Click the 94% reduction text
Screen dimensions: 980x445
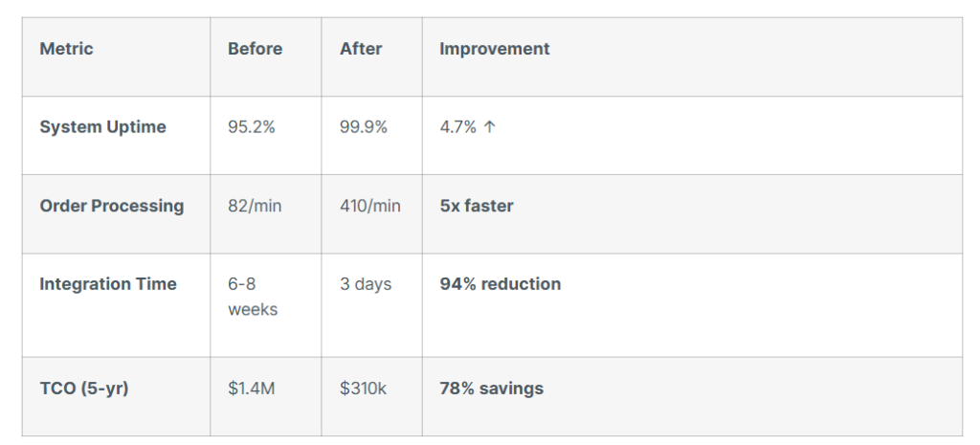[500, 284]
